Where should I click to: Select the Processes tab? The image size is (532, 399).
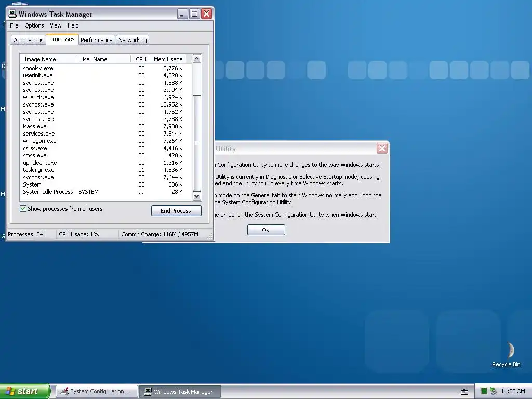coord(62,39)
